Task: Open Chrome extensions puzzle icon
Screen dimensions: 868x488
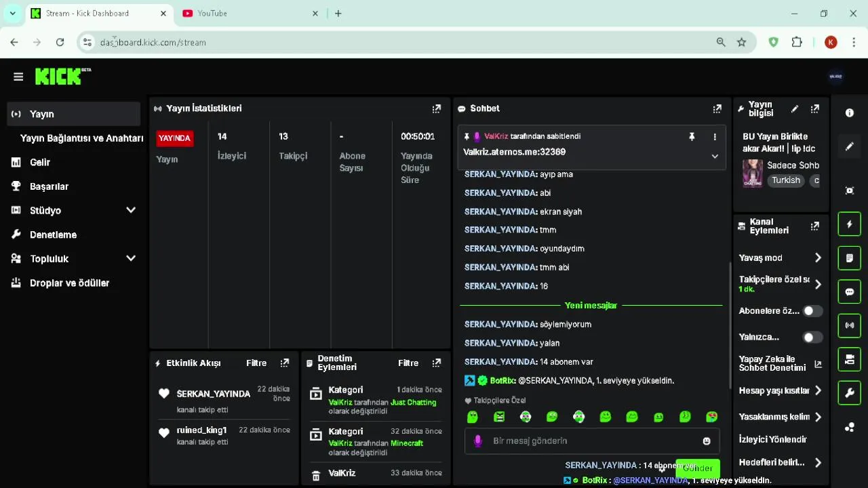Action: (x=797, y=42)
